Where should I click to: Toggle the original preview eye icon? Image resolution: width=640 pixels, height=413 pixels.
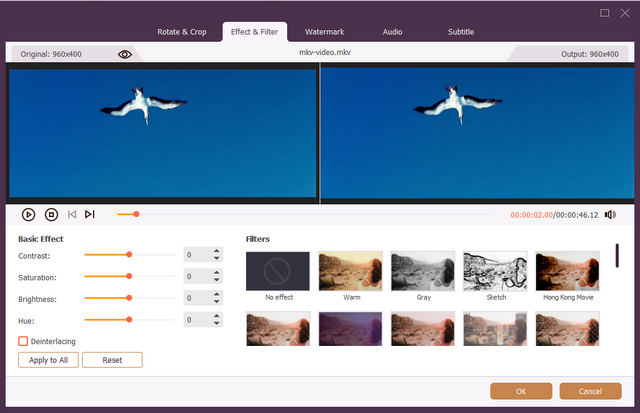coord(125,54)
